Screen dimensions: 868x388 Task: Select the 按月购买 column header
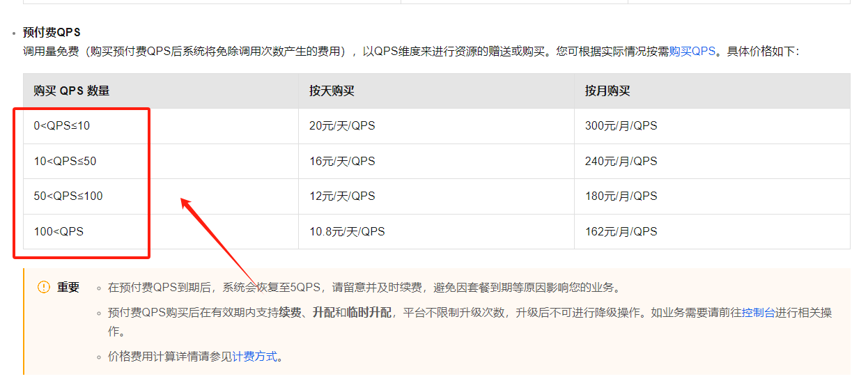click(712, 91)
